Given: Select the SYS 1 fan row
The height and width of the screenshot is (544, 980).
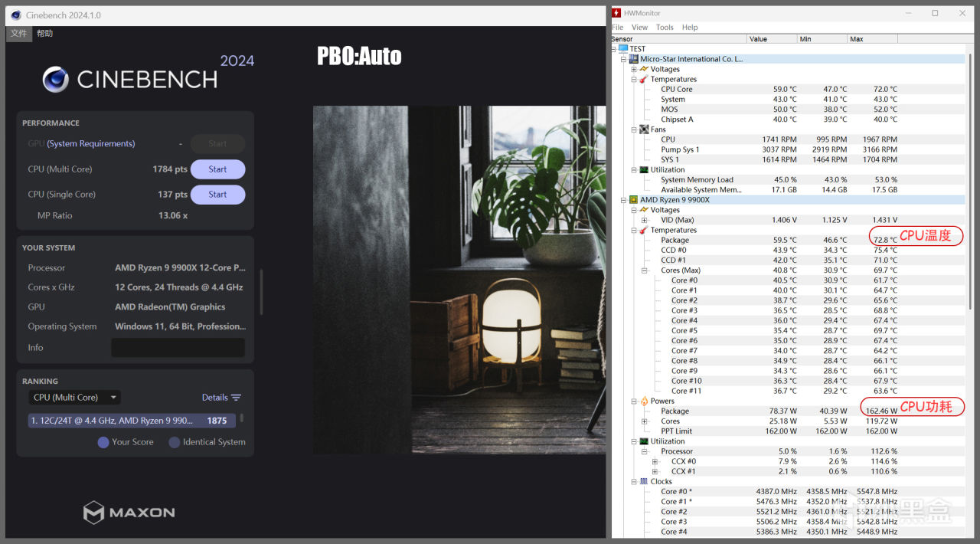Looking at the screenshot, I should click(x=788, y=159).
